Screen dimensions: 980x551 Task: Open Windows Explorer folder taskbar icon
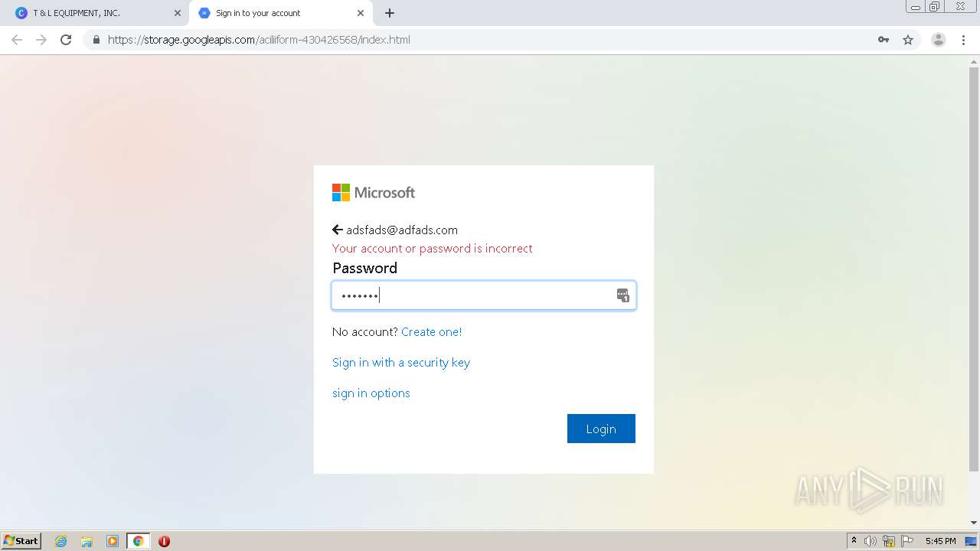[87, 541]
